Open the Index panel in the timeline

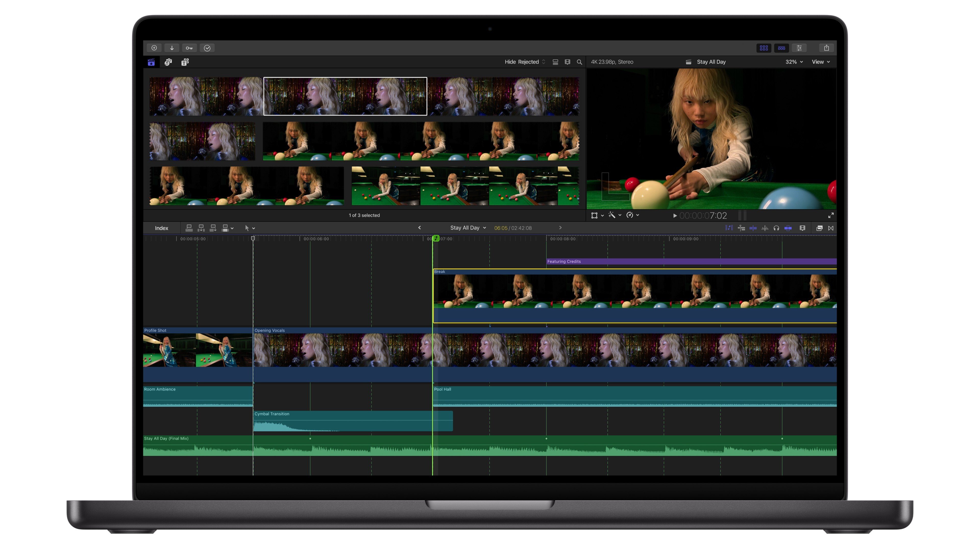(161, 228)
